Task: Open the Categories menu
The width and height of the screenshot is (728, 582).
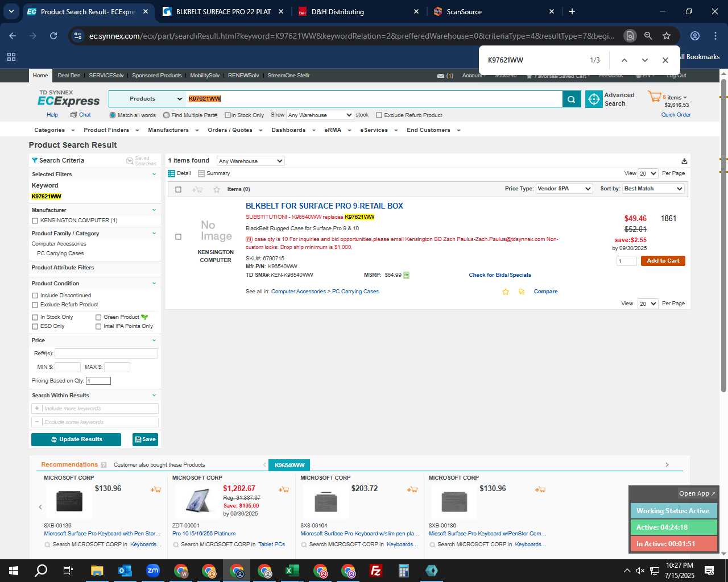Action: (53, 130)
